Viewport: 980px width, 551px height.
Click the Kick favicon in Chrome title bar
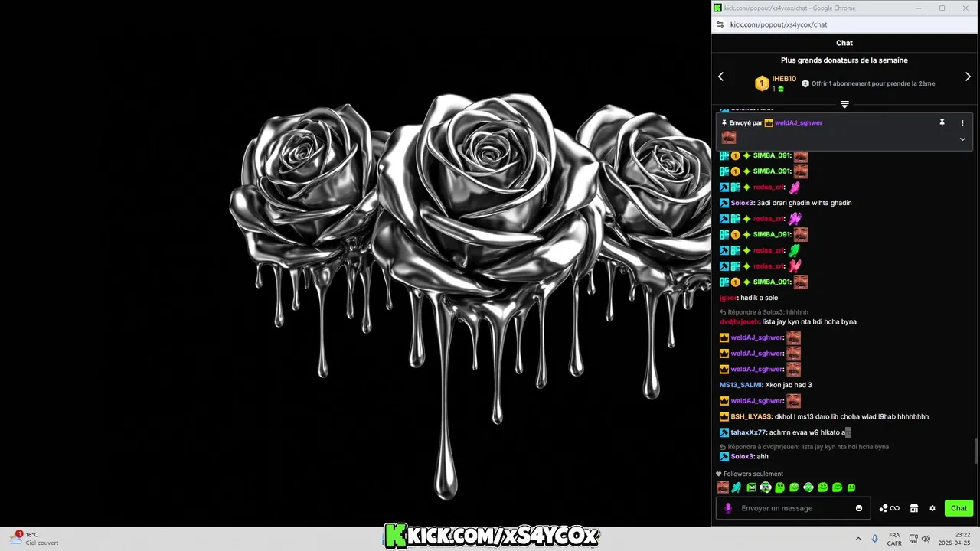717,8
